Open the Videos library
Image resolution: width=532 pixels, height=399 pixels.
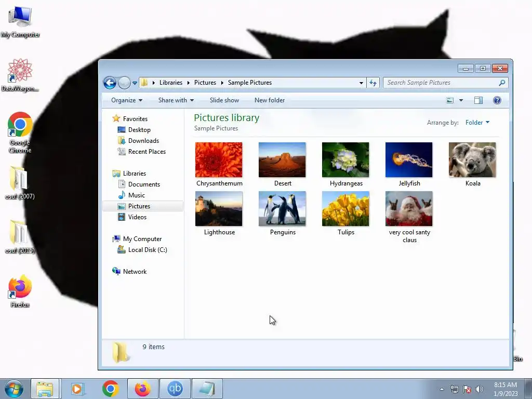coord(137,217)
